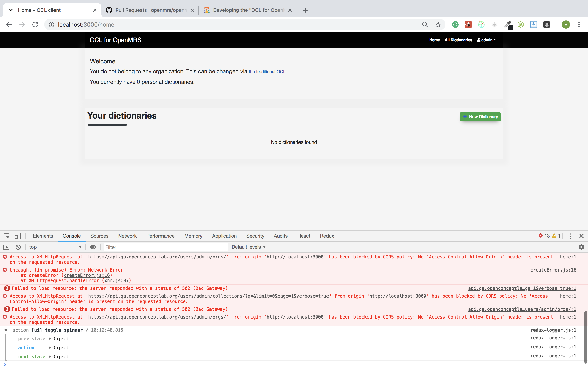Viewport: 588px width, 368px height.
Task: Open All Dictionaries in the navbar
Action: pyautogui.click(x=458, y=40)
